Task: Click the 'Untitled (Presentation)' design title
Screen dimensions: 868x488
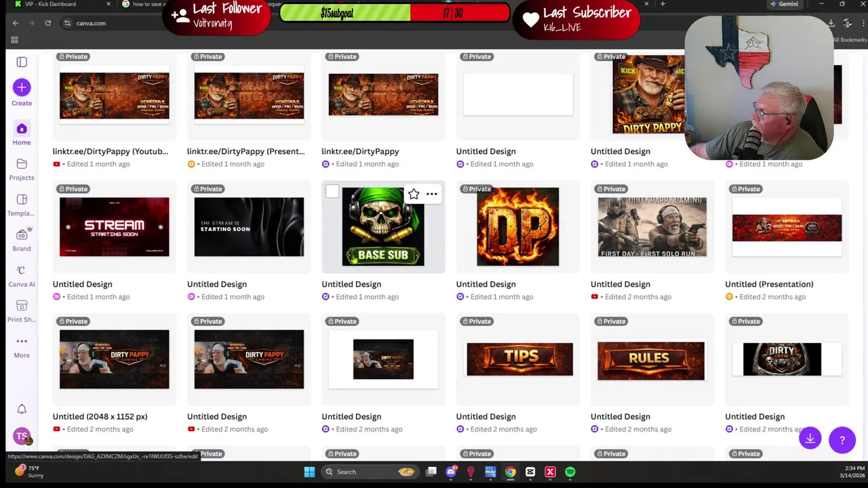Action: [769, 284]
